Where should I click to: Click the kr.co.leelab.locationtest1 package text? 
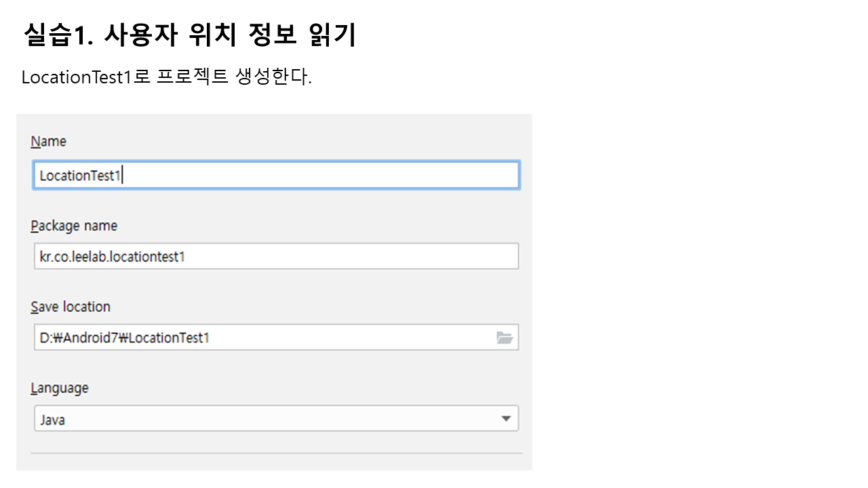[113, 257]
